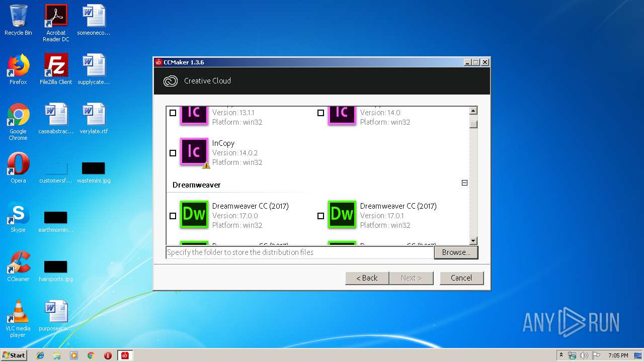Click the Next > button
644x362 pixels.
pos(411,278)
